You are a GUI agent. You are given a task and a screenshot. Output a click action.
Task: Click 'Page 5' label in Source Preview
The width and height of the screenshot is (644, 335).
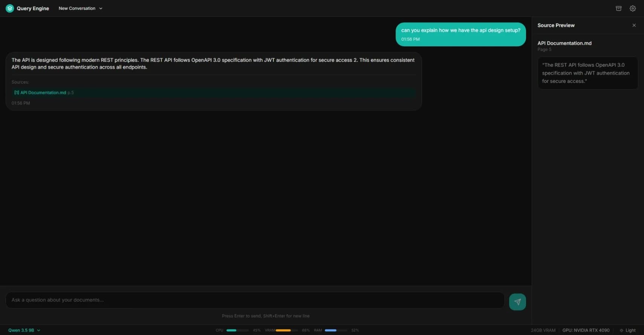[x=544, y=49]
